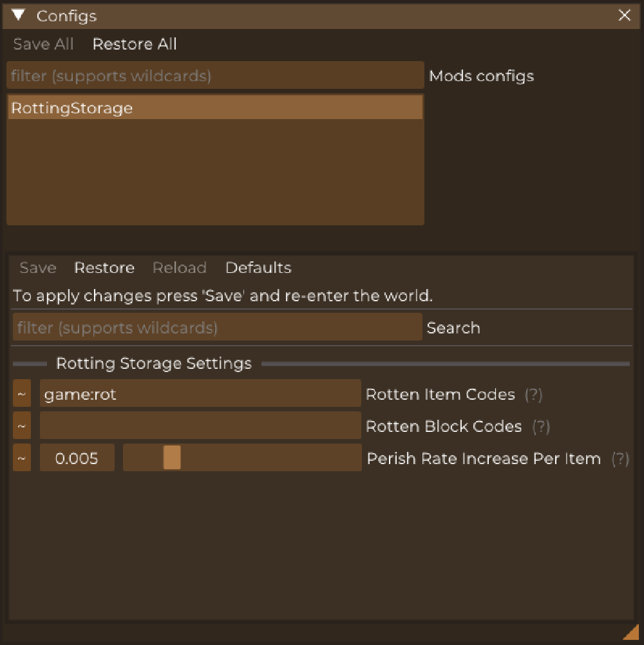Image resolution: width=644 pixels, height=645 pixels.
Task: Click the Perish Rate Increase slider handle
Action: coord(172,458)
